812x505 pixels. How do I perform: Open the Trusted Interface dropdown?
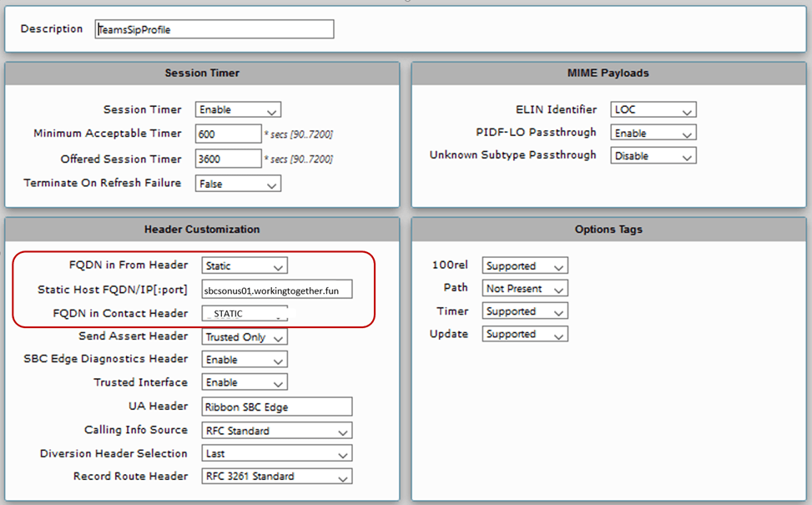[x=245, y=382]
